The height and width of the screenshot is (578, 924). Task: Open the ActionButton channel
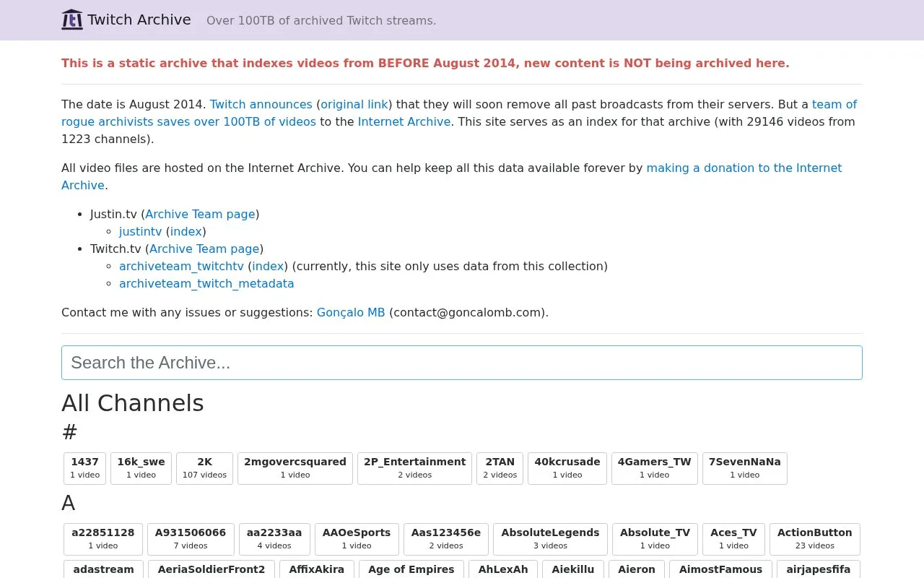pyautogui.click(x=815, y=539)
